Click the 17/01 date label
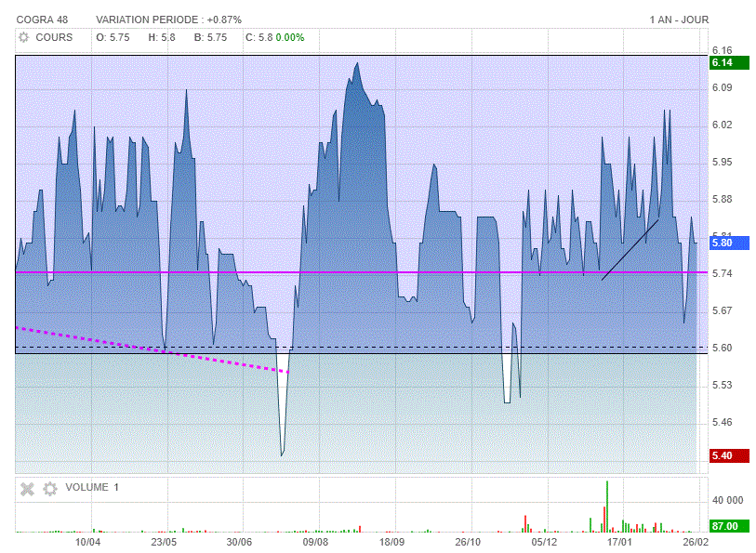Viewport: 756px width, 553px height. (x=619, y=542)
